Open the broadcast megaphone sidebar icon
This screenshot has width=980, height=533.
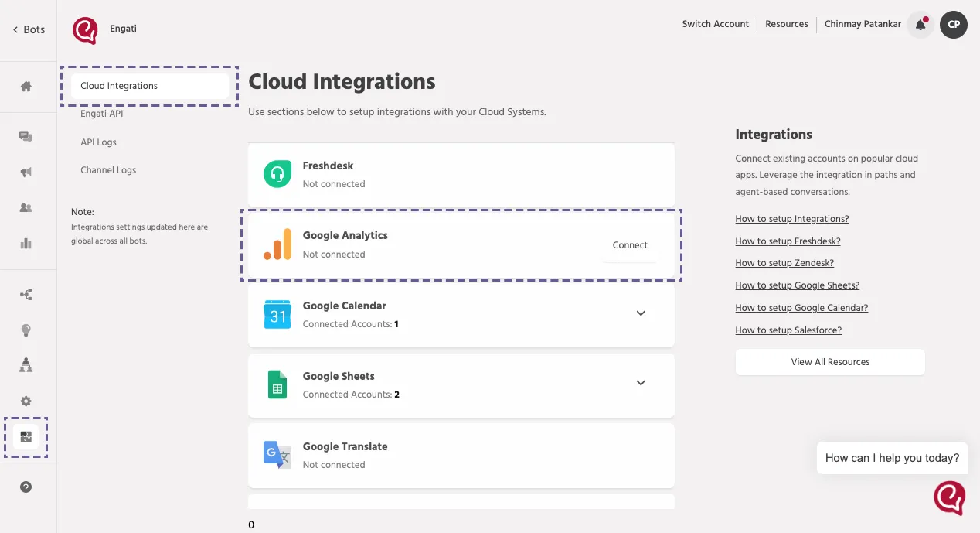click(26, 173)
